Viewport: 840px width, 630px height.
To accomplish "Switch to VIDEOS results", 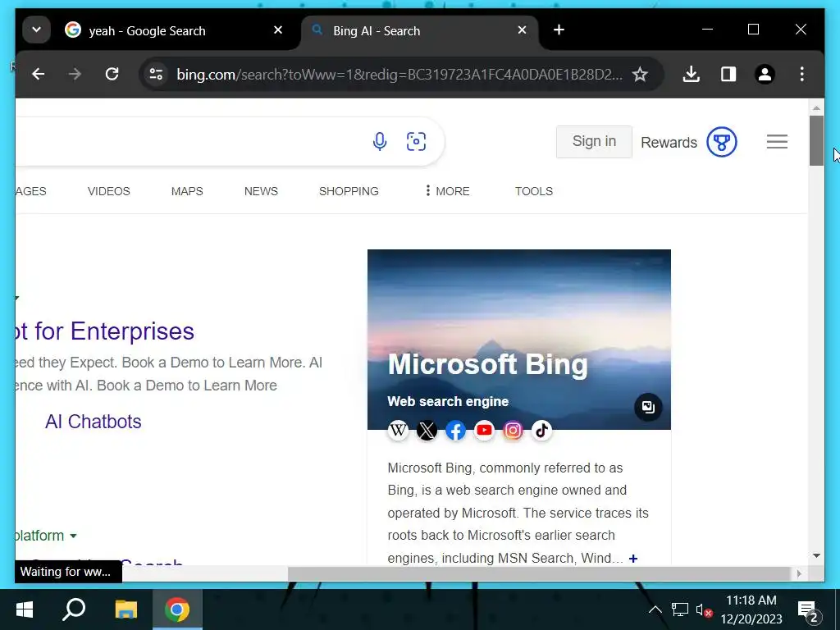I will 109,190.
